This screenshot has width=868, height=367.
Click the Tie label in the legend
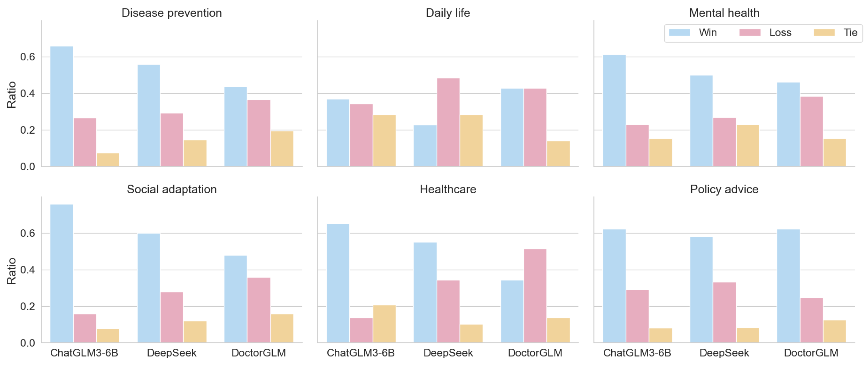click(850, 33)
